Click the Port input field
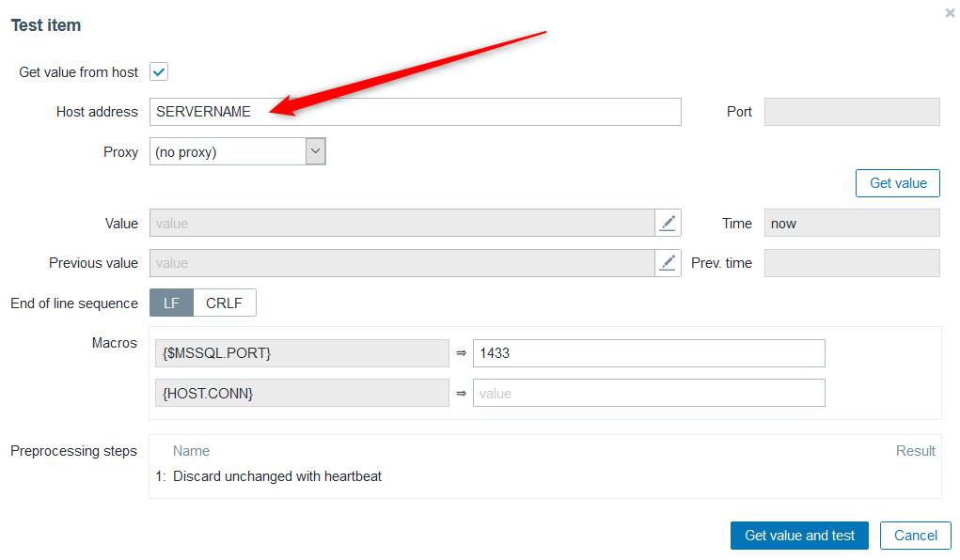The width and height of the screenshot is (960, 560). tap(851, 112)
